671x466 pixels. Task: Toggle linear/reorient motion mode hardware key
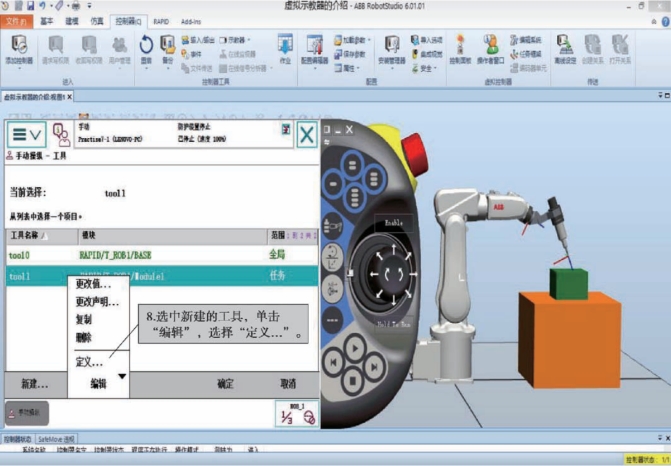click(x=332, y=258)
